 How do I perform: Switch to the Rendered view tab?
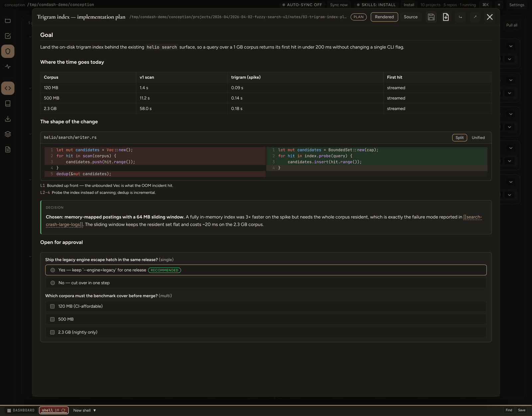point(384,17)
